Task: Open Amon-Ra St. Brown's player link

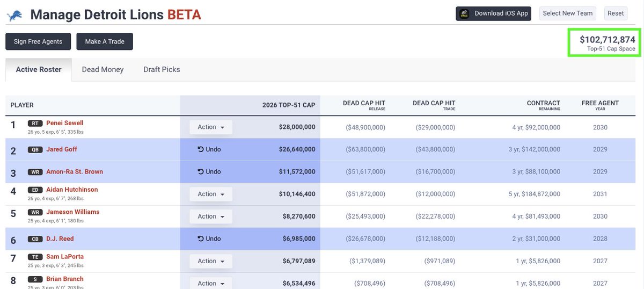Action: [75, 172]
